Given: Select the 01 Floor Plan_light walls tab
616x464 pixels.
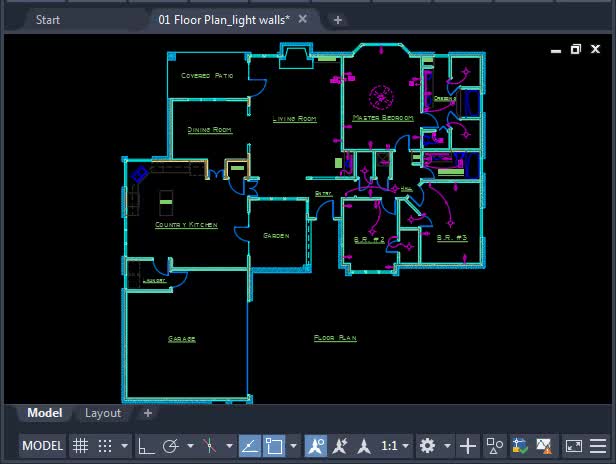Looking at the screenshot, I should 224,20.
